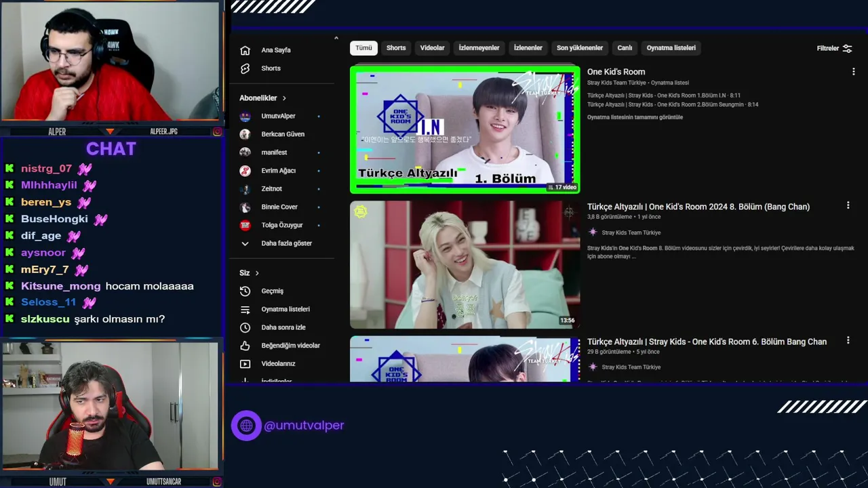Click @umutvalper handle text
This screenshot has height=488, width=868.
(x=304, y=426)
